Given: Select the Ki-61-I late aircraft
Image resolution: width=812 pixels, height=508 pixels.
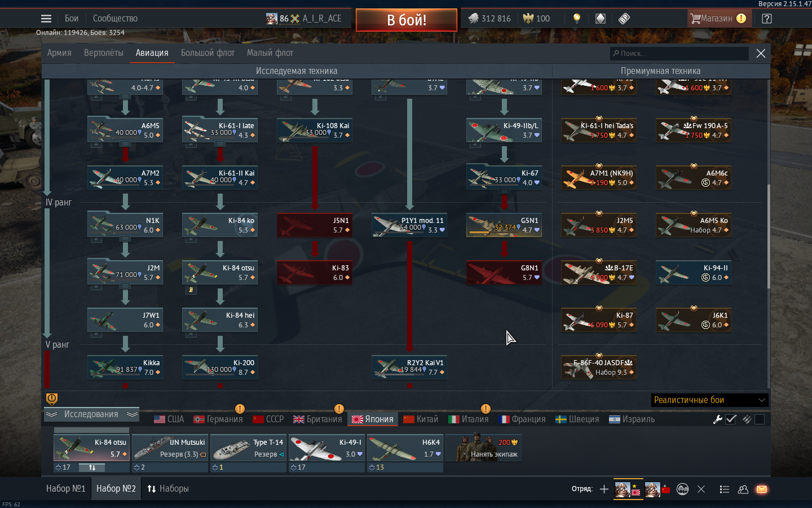Looking at the screenshot, I should 220,130.
